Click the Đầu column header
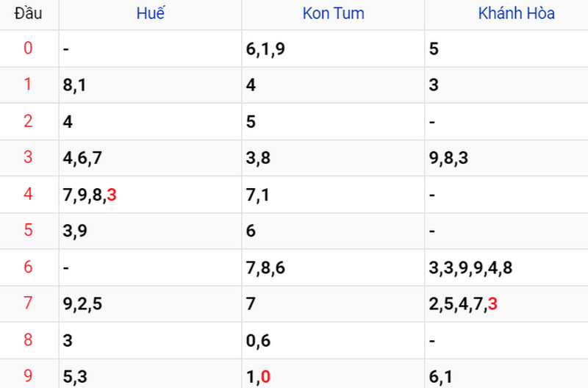The image size is (588, 388). click(28, 13)
